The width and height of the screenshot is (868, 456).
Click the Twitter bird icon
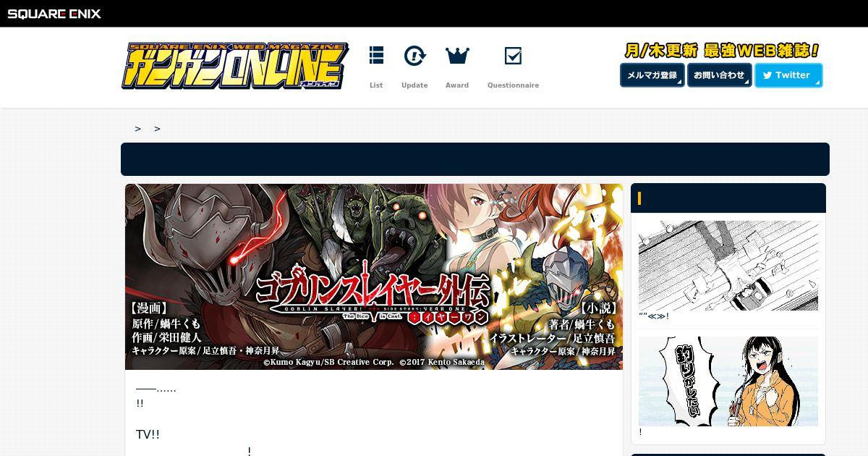pyautogui.click(x=767, y=75)
